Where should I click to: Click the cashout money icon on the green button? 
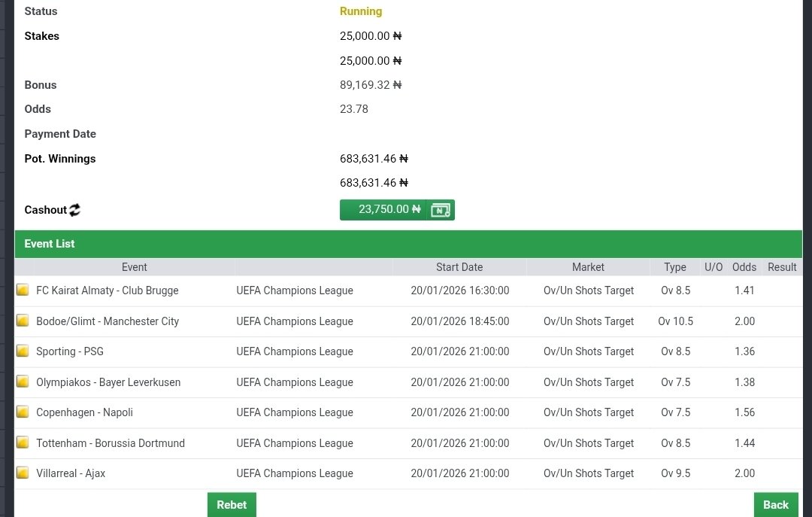coord(440,210)
